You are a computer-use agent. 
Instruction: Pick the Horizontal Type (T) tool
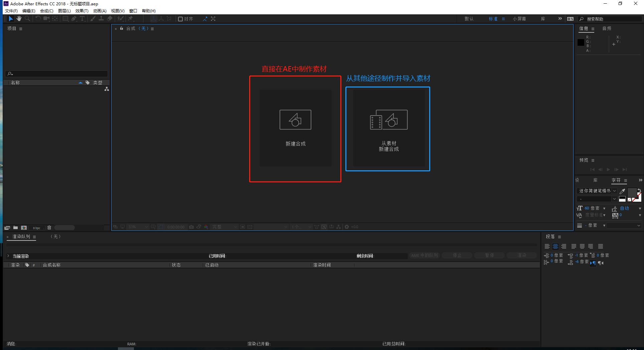(82, 19)
